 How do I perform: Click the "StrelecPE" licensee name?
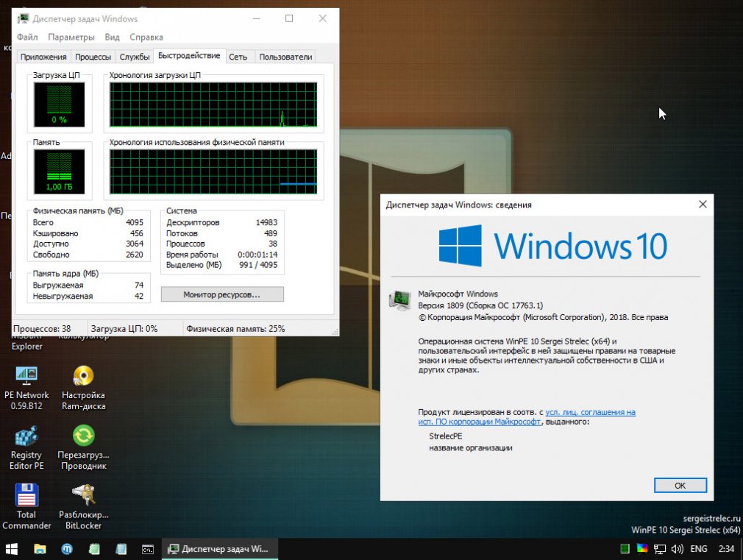(x=445, y=436)
